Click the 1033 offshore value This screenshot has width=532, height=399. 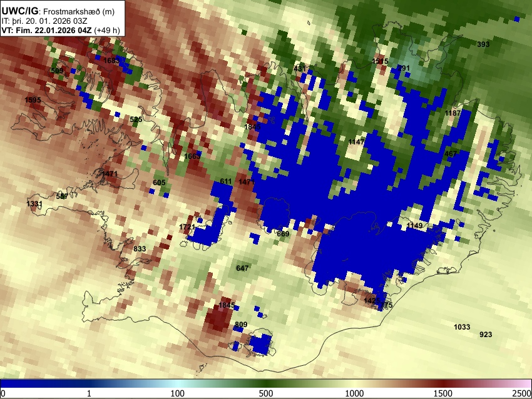coord(462,327)
